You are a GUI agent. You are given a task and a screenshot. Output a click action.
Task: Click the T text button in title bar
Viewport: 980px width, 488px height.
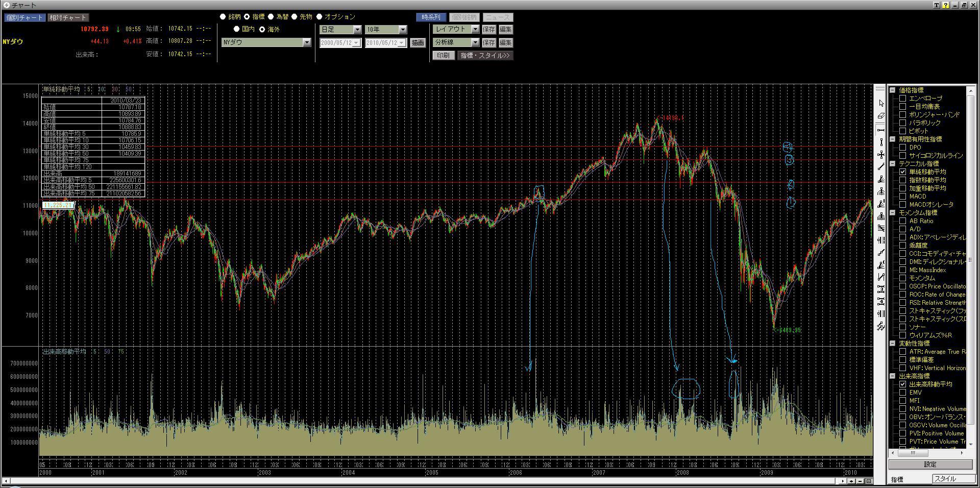click(x=937, y=5)
